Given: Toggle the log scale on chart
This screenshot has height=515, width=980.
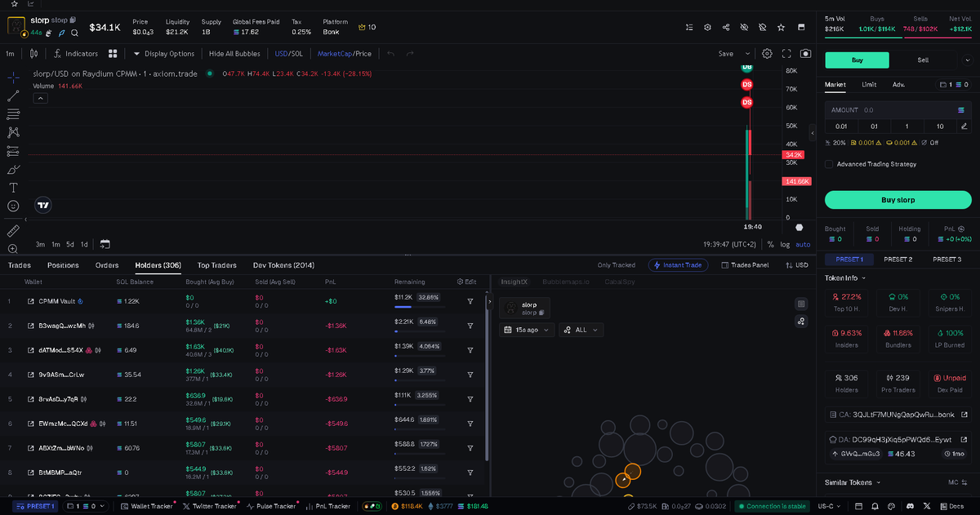Looking at the screenshot, I should [785, 244].
